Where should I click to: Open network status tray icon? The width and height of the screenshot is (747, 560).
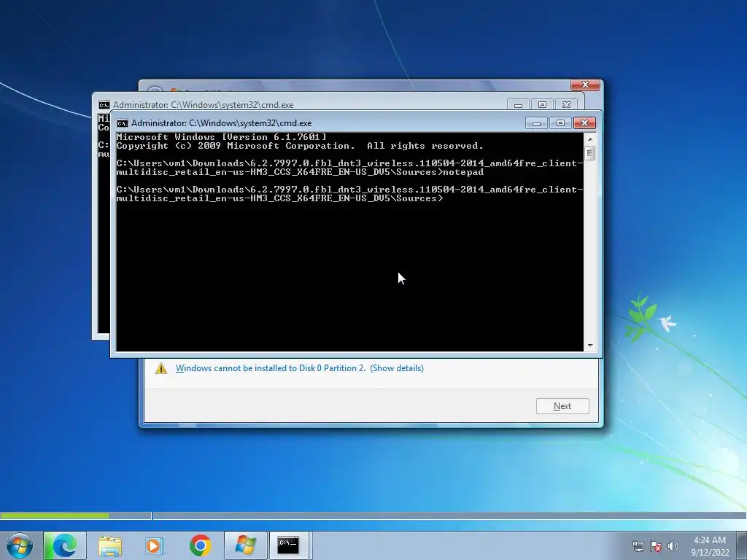click(638, 546)
